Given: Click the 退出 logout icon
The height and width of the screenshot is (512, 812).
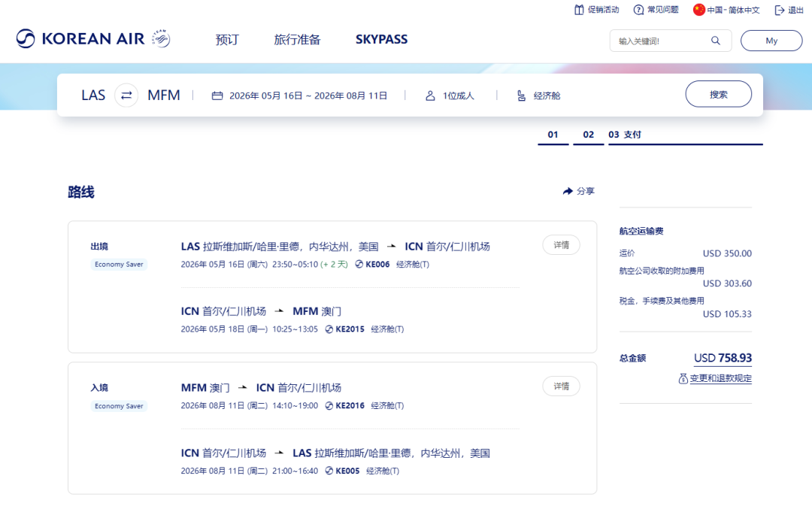Looking at the screenshot, I should click(x=779, y=10).
